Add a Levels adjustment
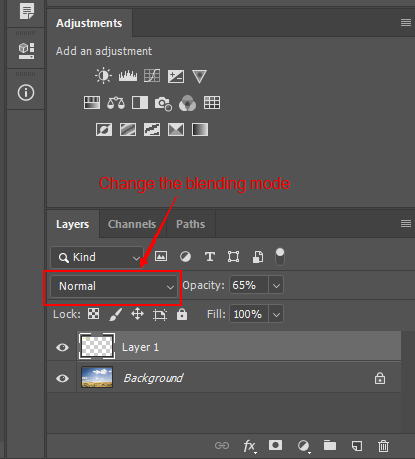Image resolution: width=415 pixels, height=459 pixels. tap(128, 76)
